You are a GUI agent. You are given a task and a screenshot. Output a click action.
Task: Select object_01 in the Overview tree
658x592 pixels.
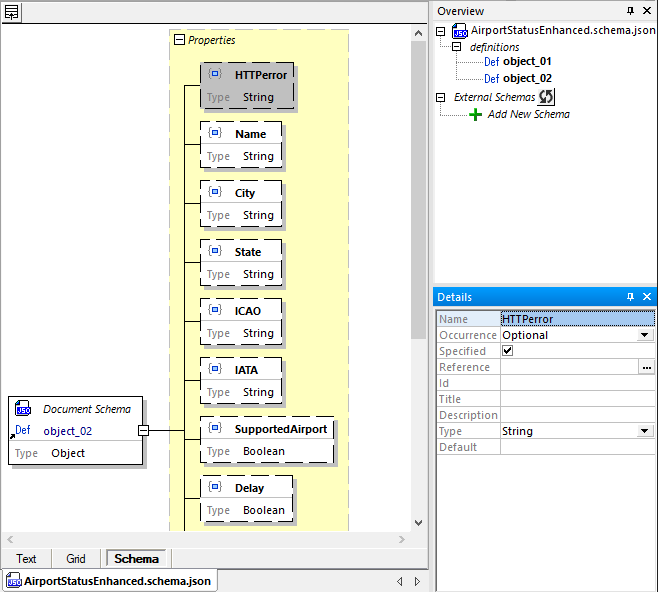pyautogui.click(x=527, y=62)
